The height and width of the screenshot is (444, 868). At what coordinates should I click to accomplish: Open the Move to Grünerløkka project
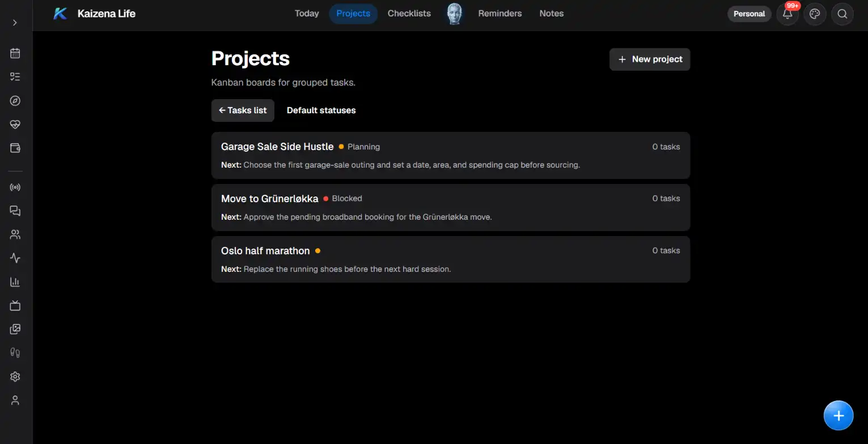click(451, 207)
